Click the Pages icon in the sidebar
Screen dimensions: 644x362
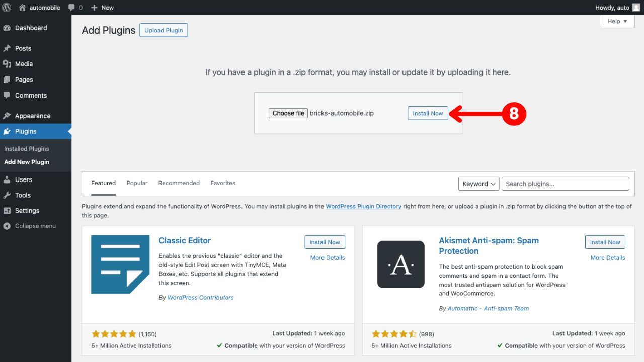coord(7,80)
